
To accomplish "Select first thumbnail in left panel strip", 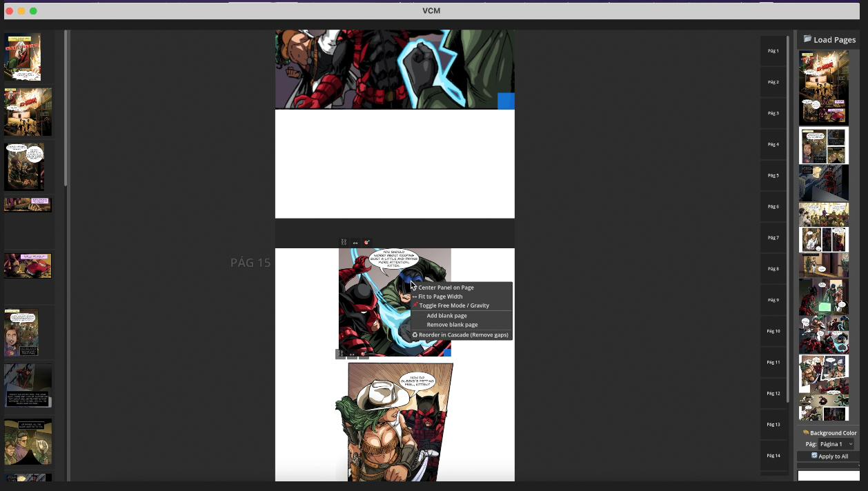I will point(23,57).
